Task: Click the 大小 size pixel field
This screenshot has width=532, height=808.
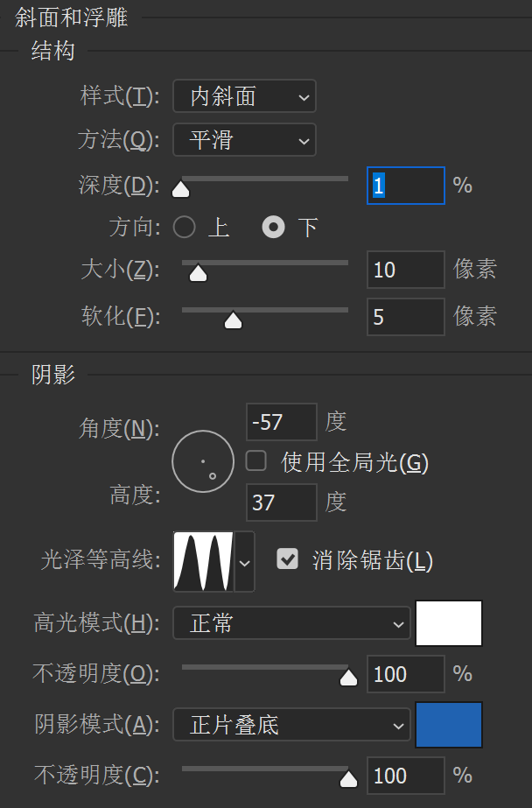Action: tap(405, 270)
